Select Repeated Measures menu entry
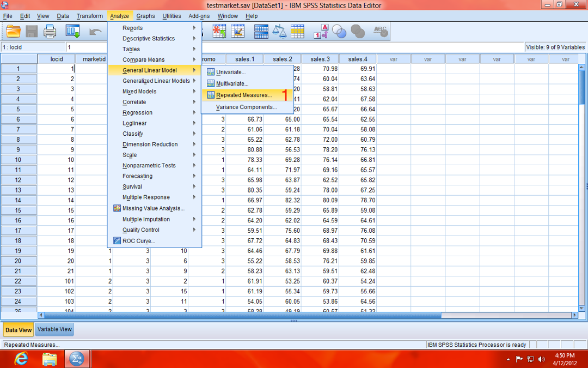Viewport: 588px width, 368px height. pos(247,95)
